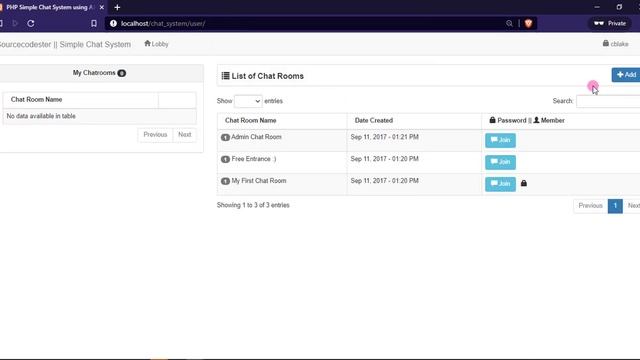
Task: Click member count badge of Free Entrance
Action: (225, 159)
